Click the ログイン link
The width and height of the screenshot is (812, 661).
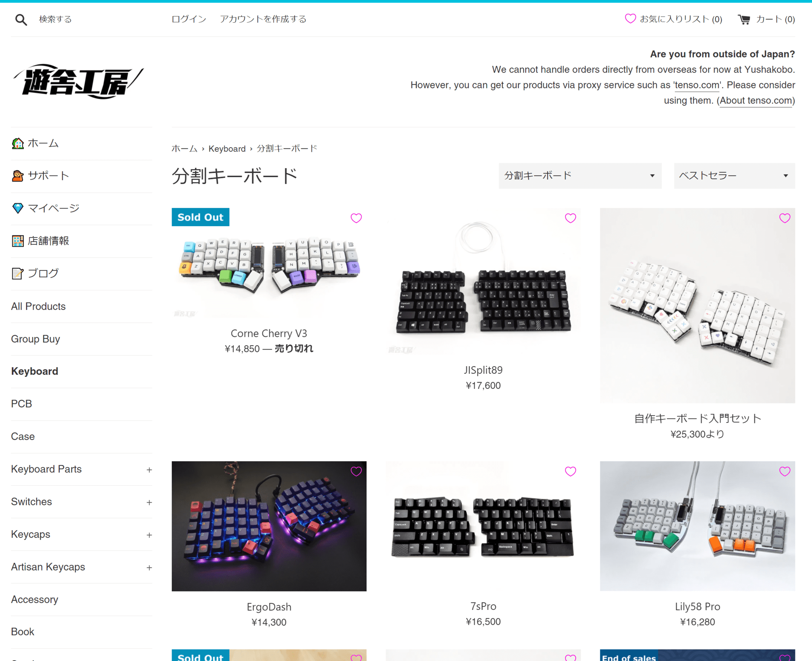point(189,19)
